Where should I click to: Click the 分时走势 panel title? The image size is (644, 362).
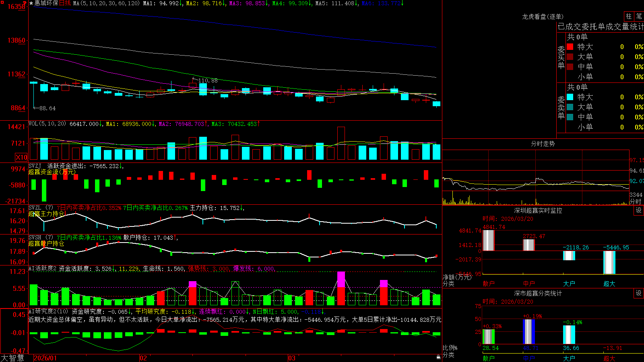(x=543, y=144)
